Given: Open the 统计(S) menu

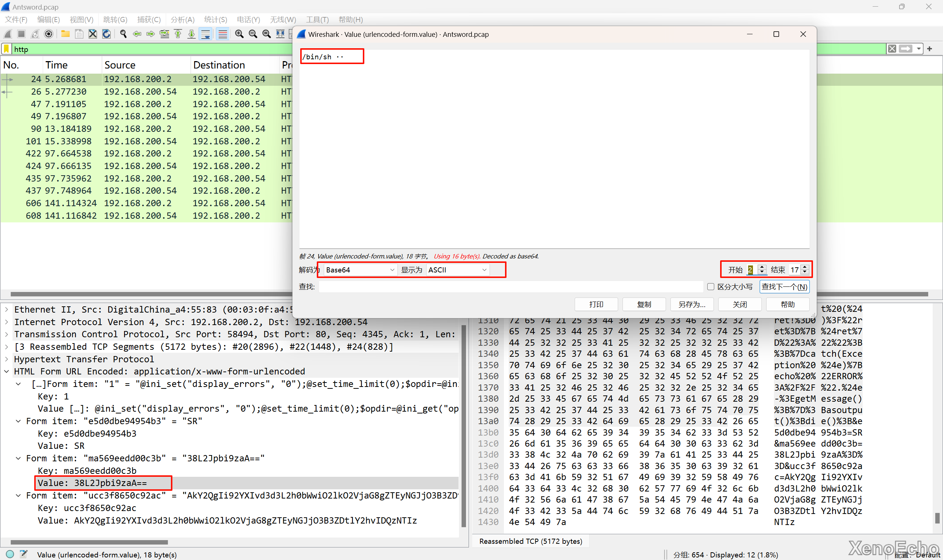Looking at the screenshot, I should [x=215, y=20].
